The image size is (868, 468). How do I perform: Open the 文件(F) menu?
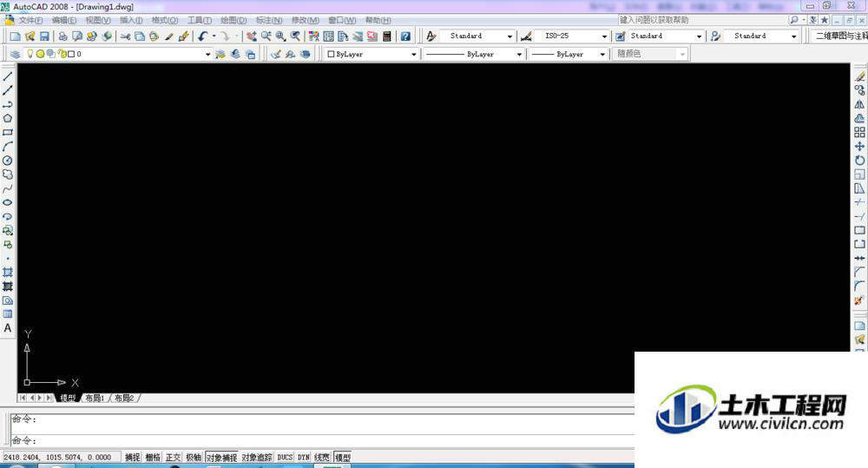[x=31, y=20]
